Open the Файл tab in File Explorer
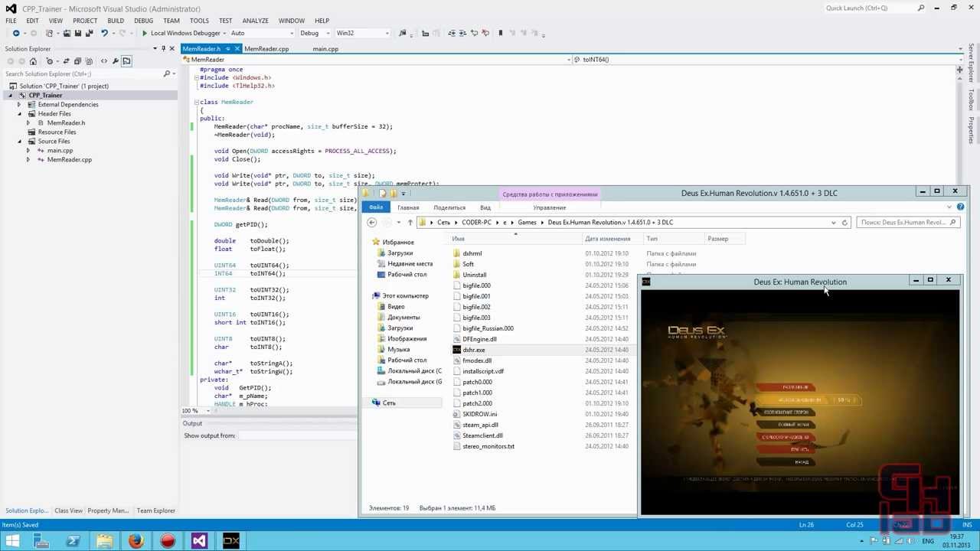Image resolution: width=980 pixels, height=551 pixels. tap(376, 207)
